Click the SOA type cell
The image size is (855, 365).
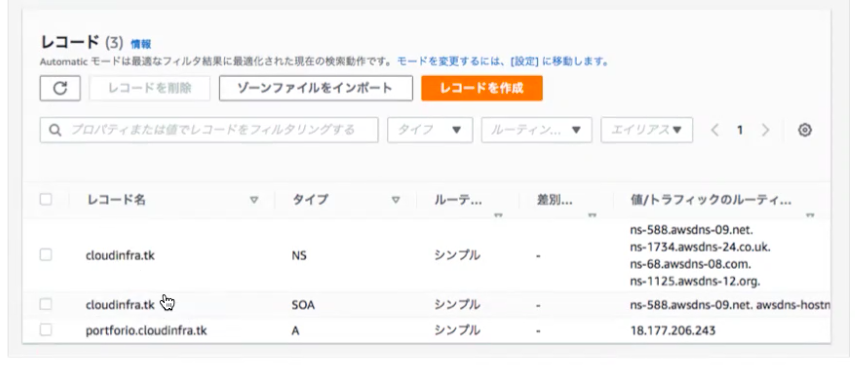tap(303, 305)
